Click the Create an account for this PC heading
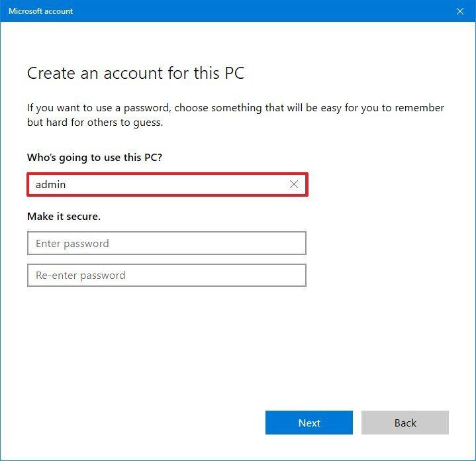 click(136, 73)
